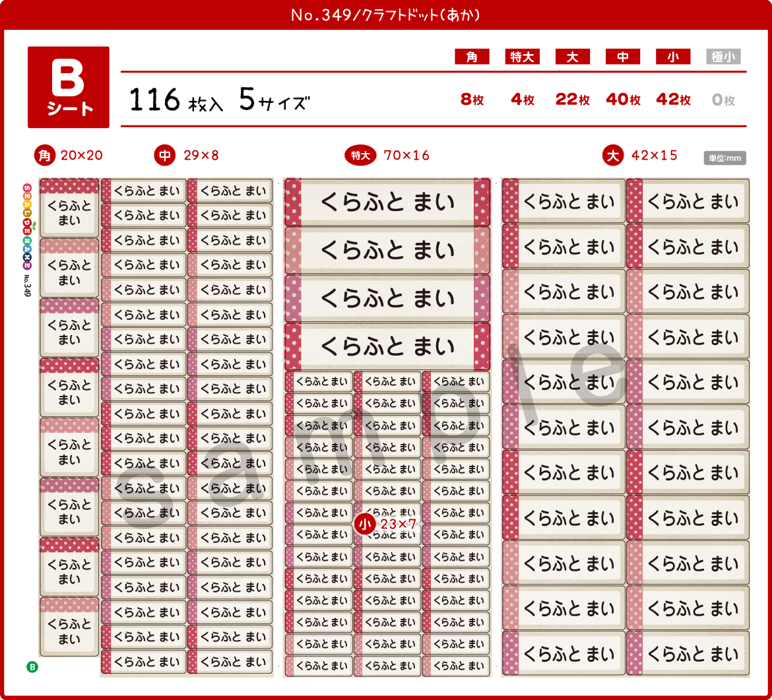Viewport: 772px width, 700px height.
Task: Select the rectangular 特大 badge above 4枚
Action: pyautogui.click(x=522, y=57)
